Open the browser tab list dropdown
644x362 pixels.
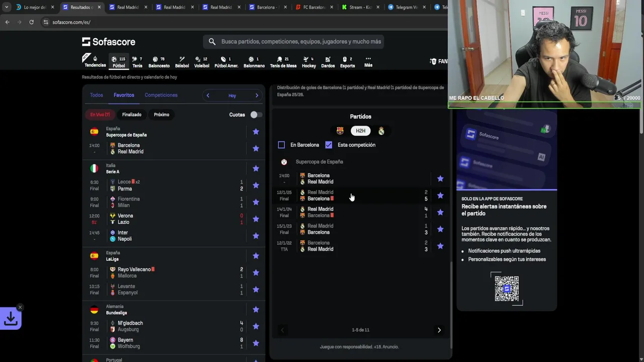6,7
